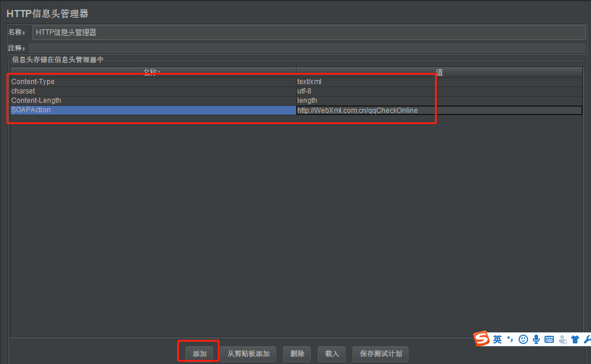The image size is (591, 364).
Task: Click the 载入 load button
Action: [331, 353]
